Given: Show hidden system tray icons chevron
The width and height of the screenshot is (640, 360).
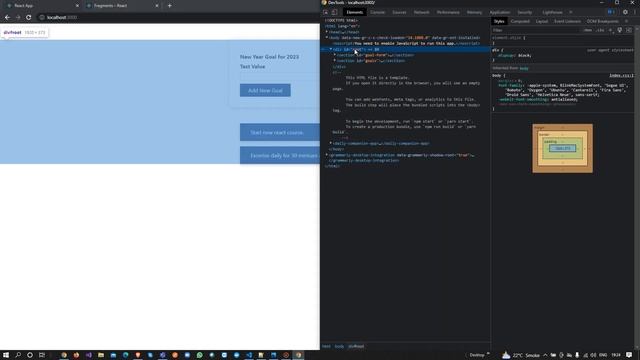Looking at the screenshot, I should pos(545,355).
